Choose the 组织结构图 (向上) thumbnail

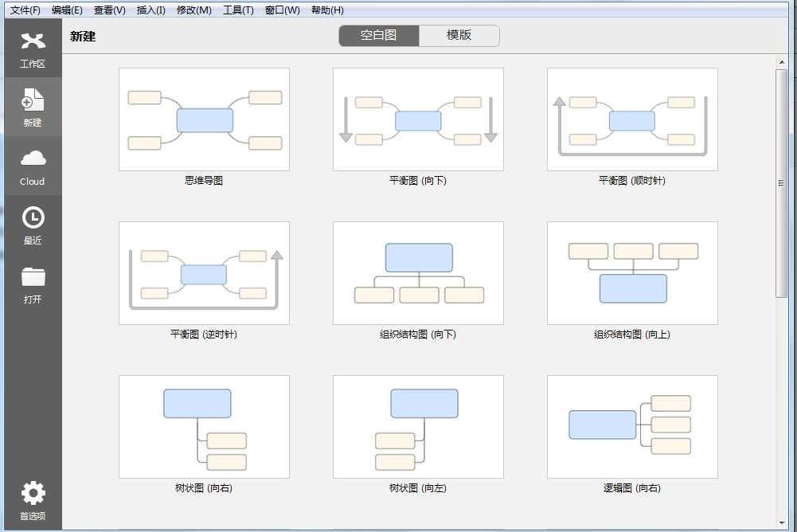point(632,273)
